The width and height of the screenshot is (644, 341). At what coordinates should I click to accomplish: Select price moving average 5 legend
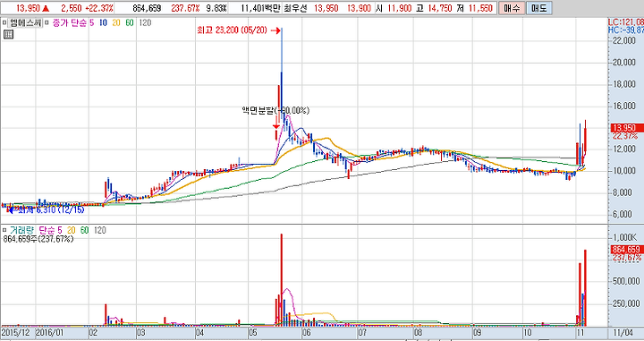(x=91, y=23)
